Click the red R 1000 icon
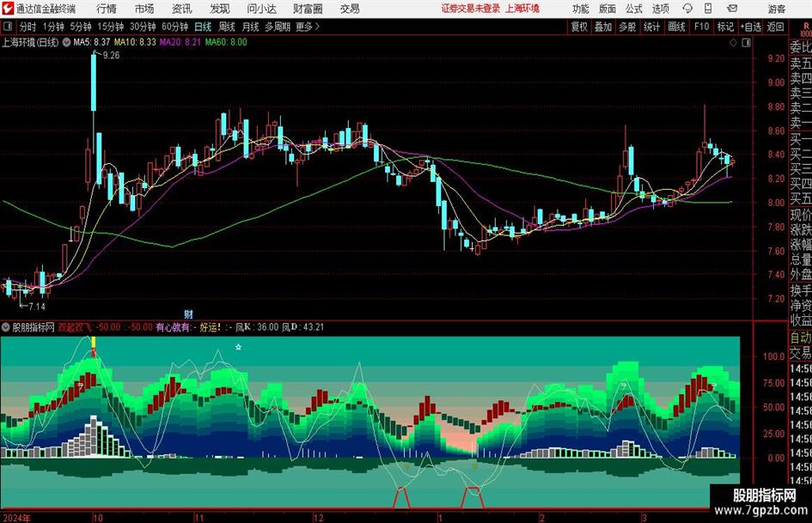 805,29
